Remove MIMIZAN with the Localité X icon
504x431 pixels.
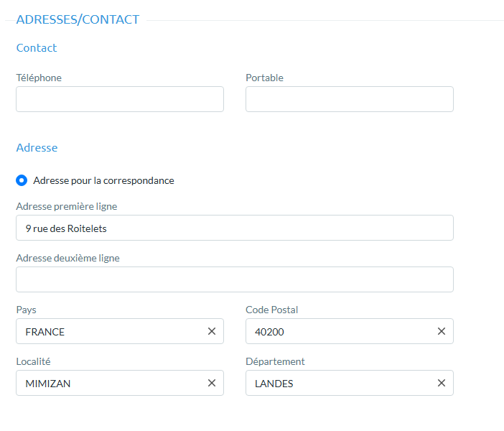pos(212,383)
